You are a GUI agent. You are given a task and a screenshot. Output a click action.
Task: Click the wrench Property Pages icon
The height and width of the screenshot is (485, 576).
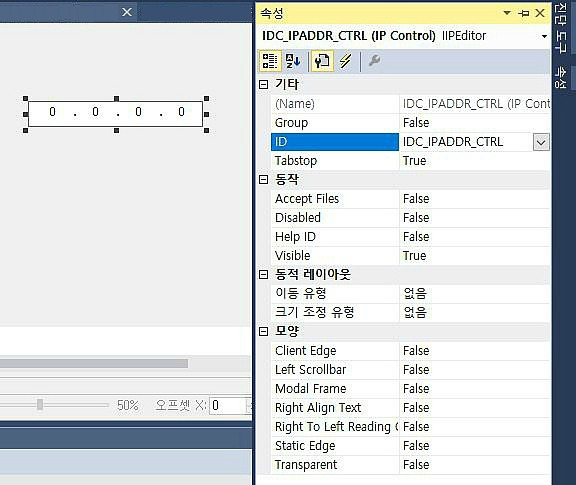[374, 61]
